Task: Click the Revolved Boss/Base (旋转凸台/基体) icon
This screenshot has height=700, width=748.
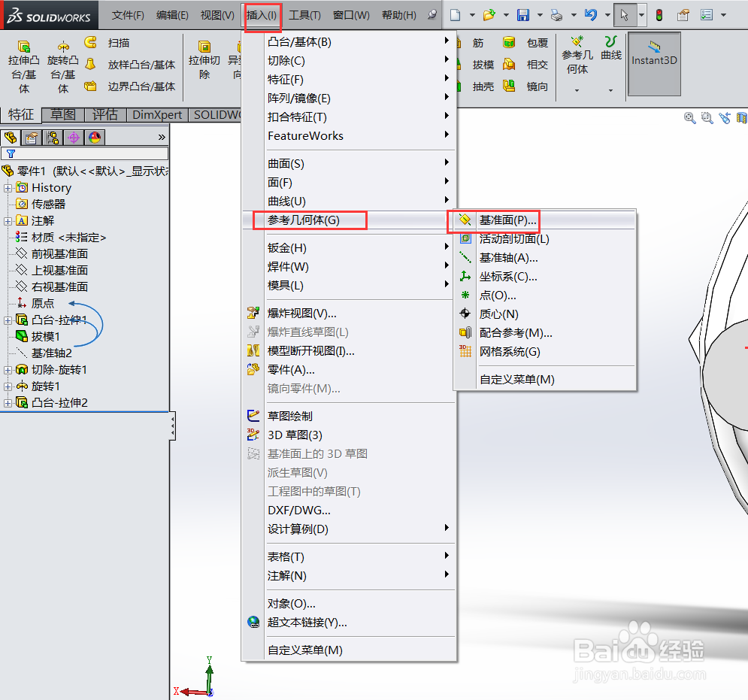Action: [x=63, y=47]
